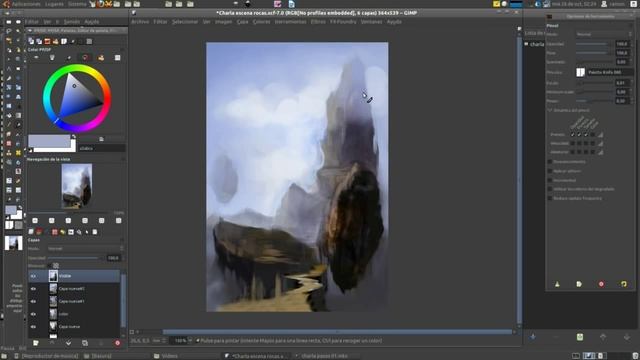
Task: Open brush selector next to Pincel
Action: point(580,72)
